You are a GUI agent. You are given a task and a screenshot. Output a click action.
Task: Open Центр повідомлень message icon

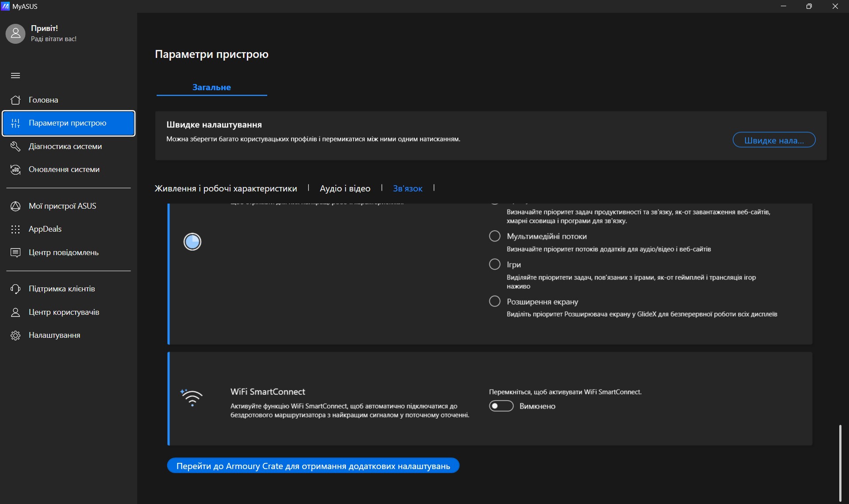(x=15, y=252)
